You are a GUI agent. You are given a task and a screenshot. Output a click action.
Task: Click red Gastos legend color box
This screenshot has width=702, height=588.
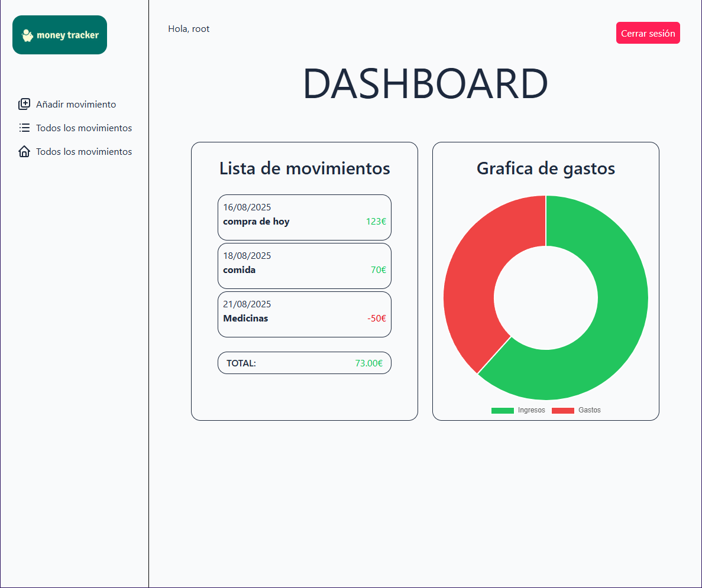pos(562,411)
